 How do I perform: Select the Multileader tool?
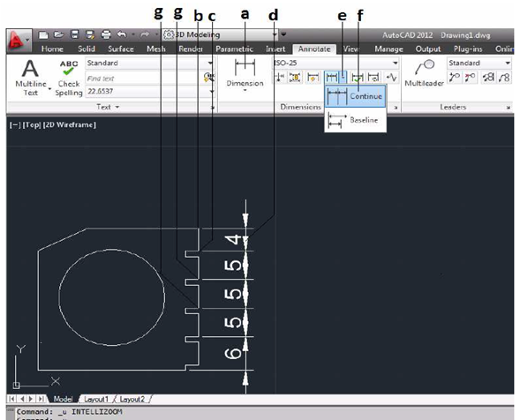click(x=424, y=73)
